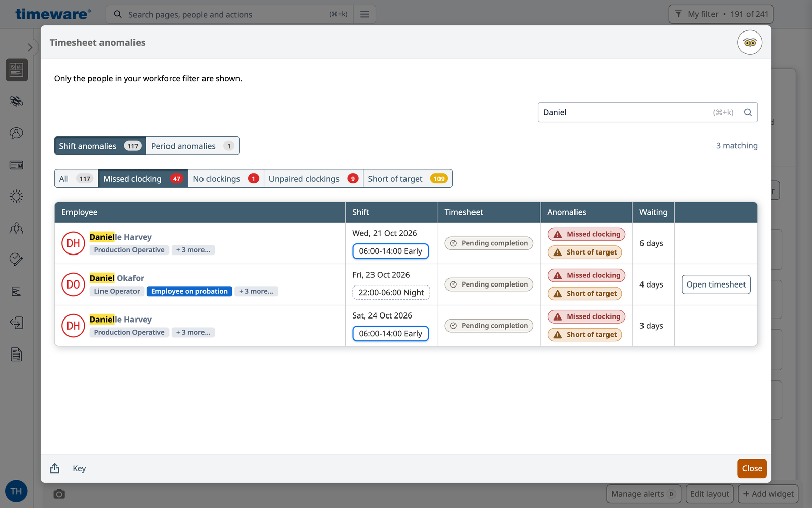Open the bug icon in sidebar
812x508 pixels.
click(x=16, y=101)
